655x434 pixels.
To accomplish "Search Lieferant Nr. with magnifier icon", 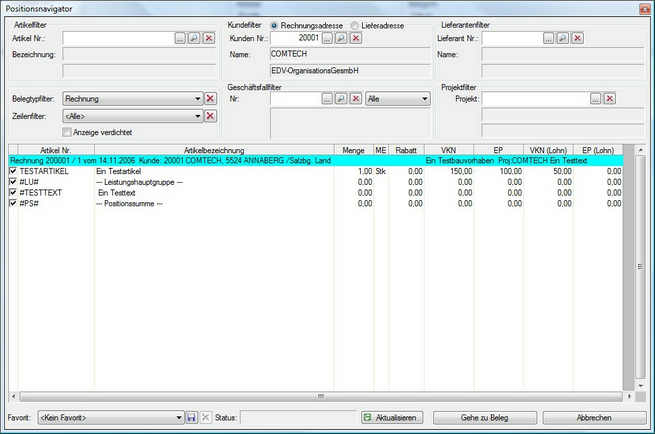I will coord(563,38).
